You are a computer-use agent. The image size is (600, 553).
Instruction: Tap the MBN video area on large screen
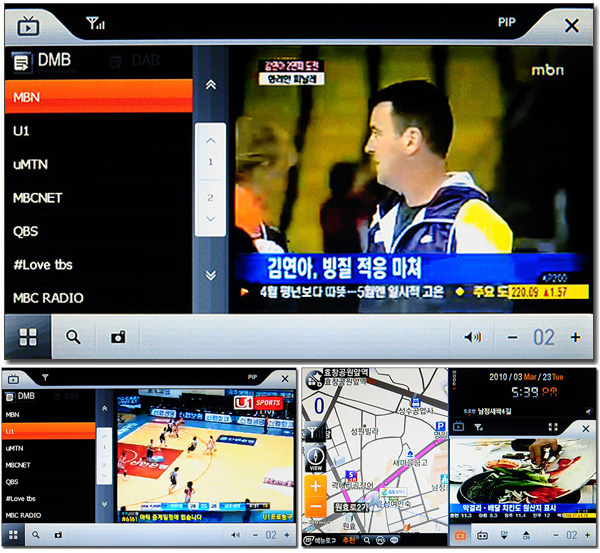coord(411,180)
